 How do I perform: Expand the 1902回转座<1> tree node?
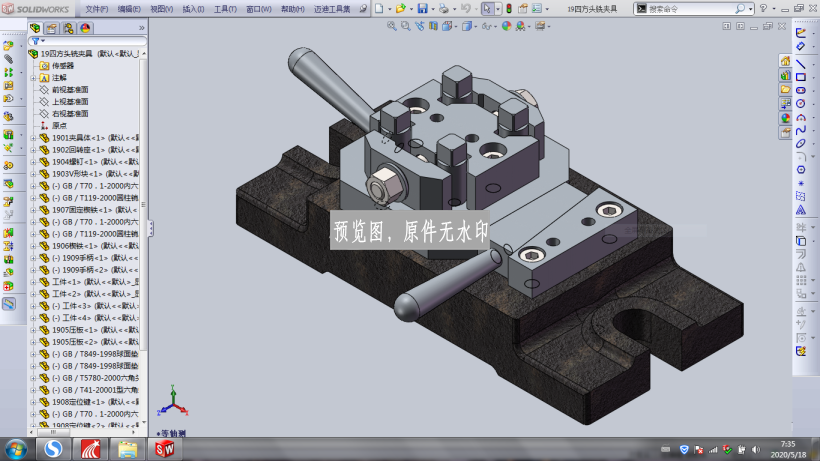click(x=33, y=150)
